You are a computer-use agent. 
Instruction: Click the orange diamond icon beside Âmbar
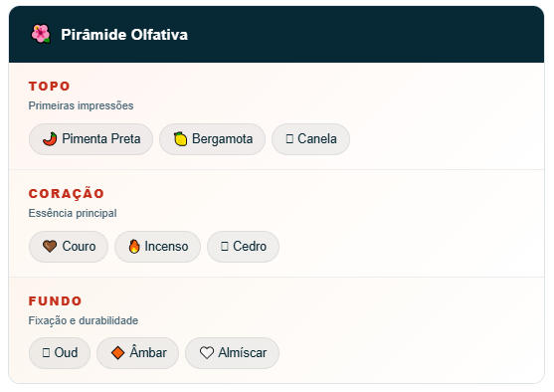tap(117, 352)
